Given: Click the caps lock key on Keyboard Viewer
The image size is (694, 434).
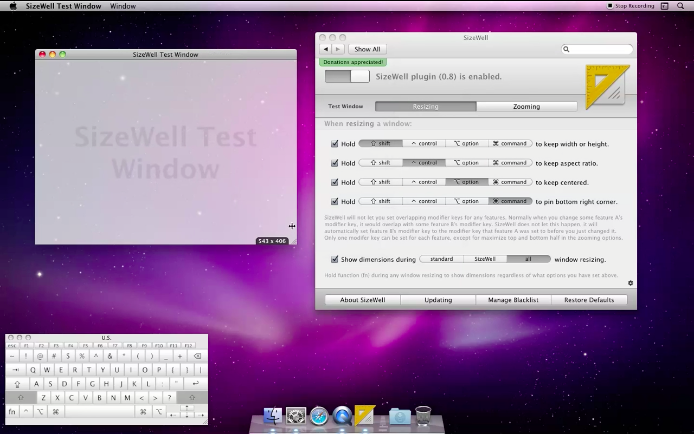Looking at the screenshot, I should point(18,384).
